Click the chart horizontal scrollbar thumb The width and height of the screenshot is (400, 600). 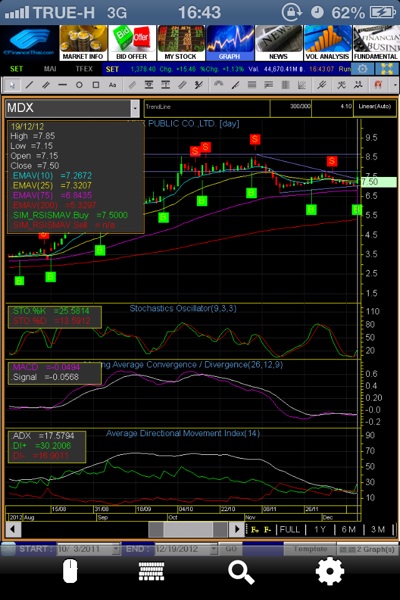point(188,530)
